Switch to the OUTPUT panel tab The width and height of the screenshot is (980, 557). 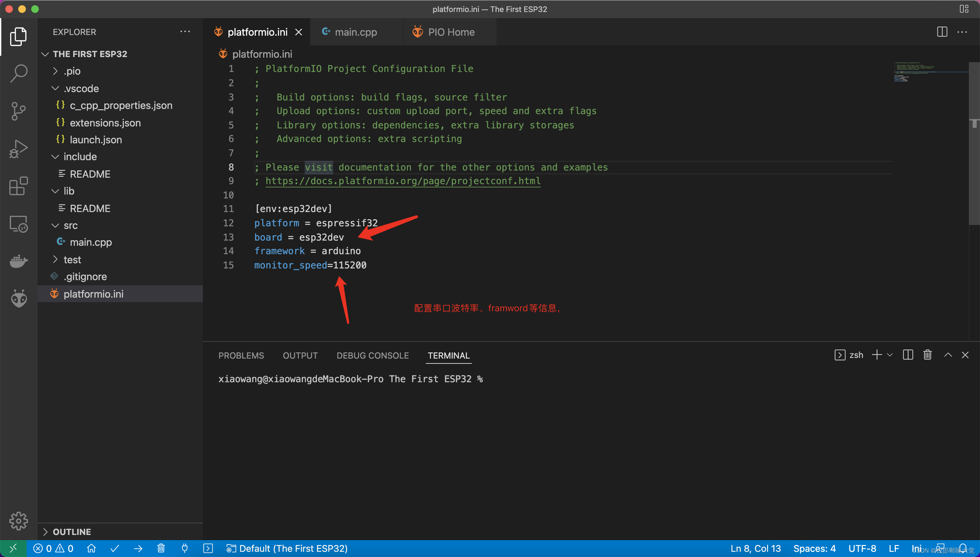(300, 356)
